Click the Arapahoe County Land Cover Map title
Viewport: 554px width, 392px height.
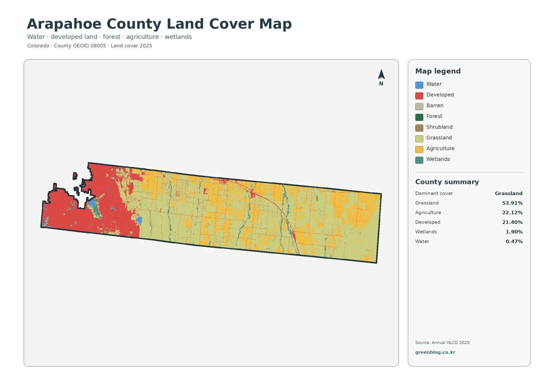click(x=159, y=24)
